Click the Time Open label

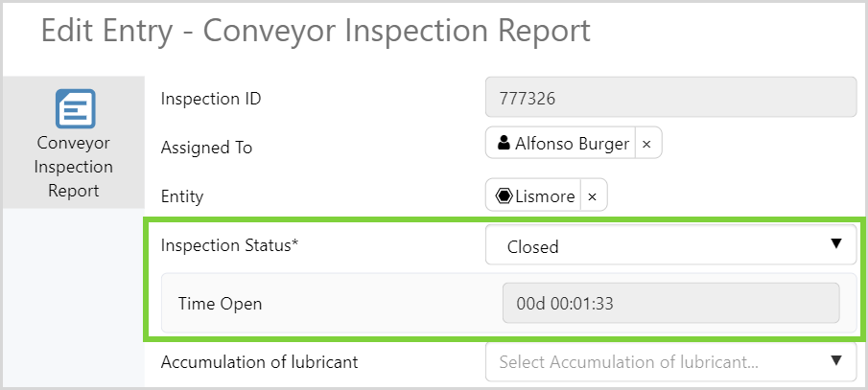(220, 304)
